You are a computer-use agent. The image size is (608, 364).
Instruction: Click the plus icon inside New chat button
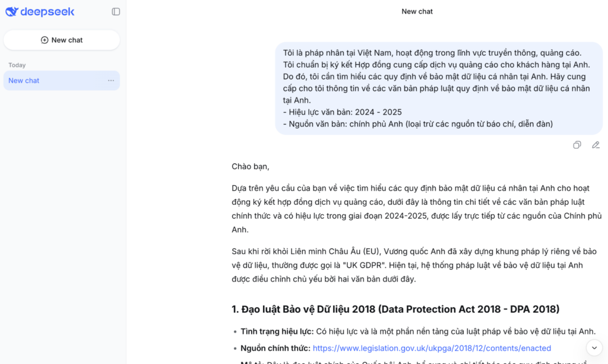[45, 40]
